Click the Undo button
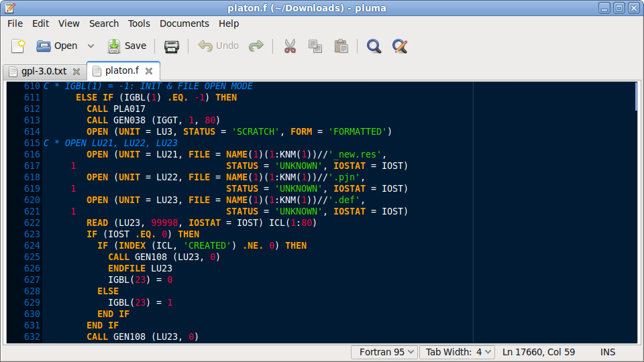Screen dimensions: 644x362 (x=219, y=46)
